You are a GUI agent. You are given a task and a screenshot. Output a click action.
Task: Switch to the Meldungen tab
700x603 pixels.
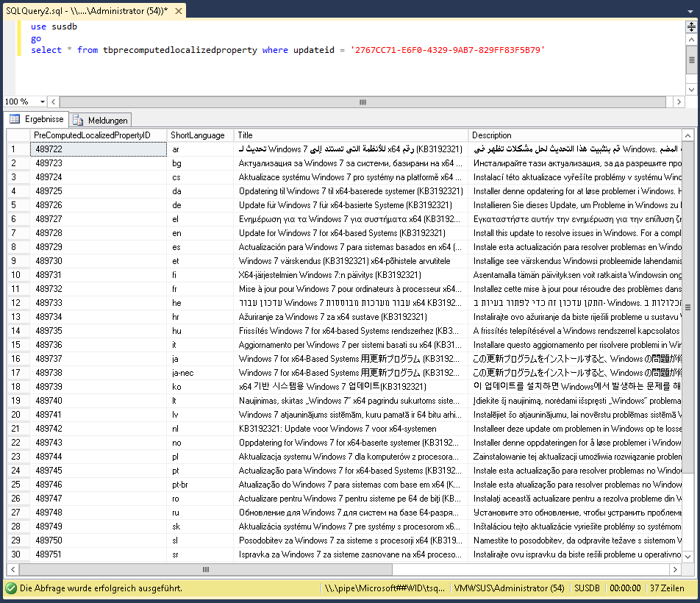101,120
